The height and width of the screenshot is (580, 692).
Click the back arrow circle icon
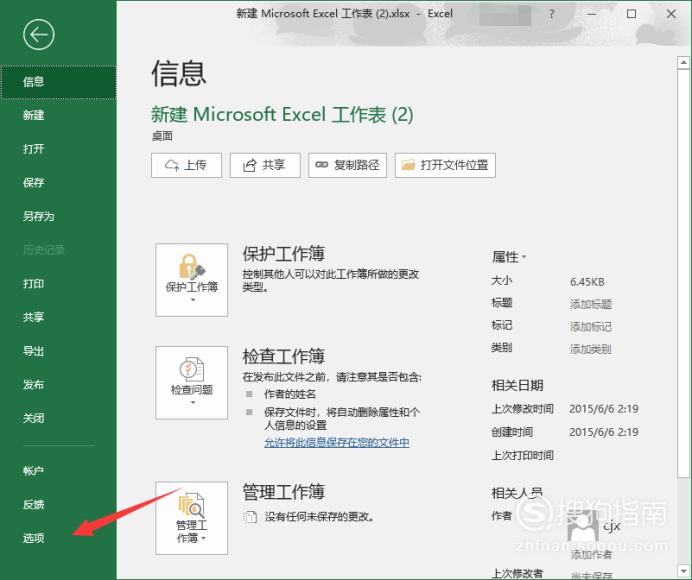39,34
